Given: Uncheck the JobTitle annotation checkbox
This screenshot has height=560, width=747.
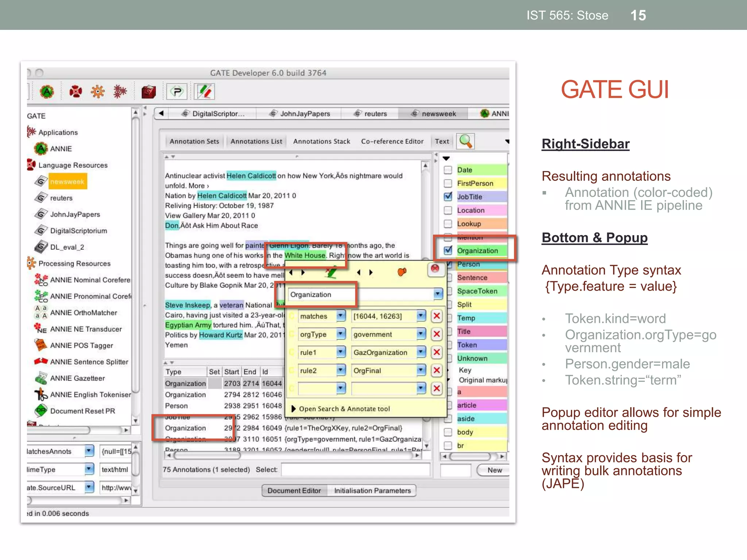Looking at the screenshot, I should 448,197.
